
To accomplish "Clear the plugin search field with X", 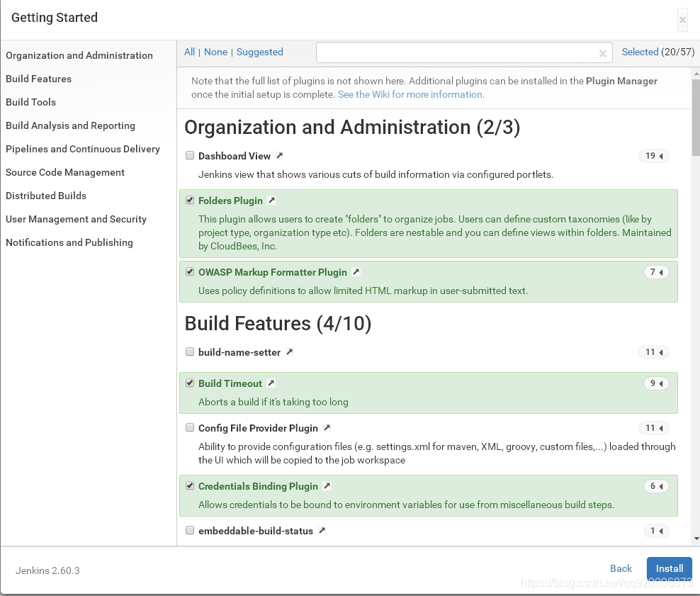I will 603,53.
